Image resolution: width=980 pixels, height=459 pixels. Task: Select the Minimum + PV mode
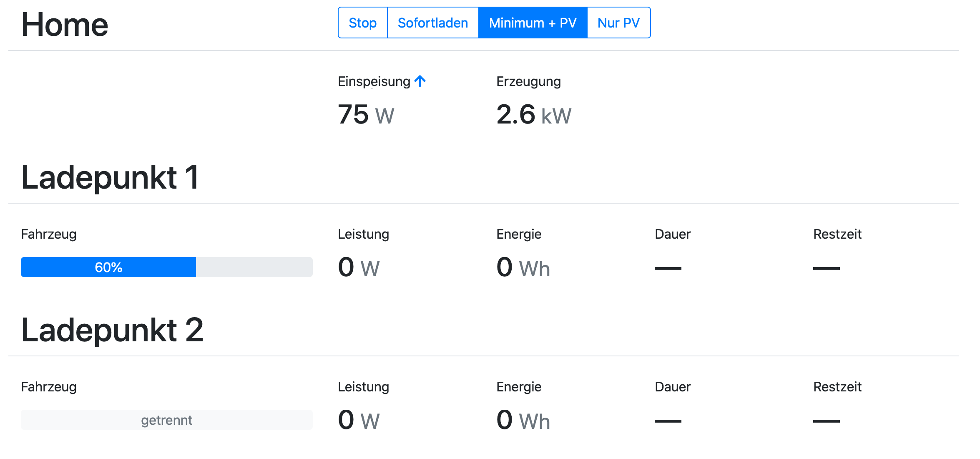pyautogui.click(x=533, y=23)
